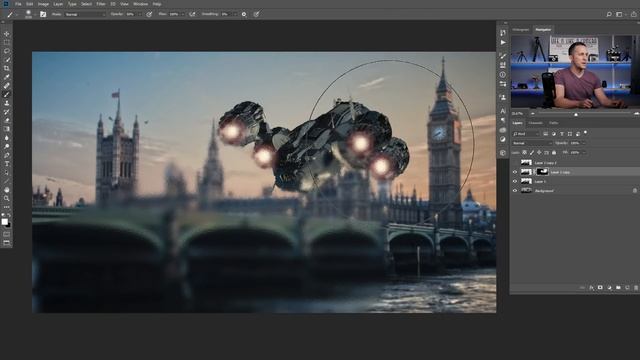This screenshot has height=360, width=640.
Task: Select the Brush tool in the toolbox
Action: [x=7, y=94]
